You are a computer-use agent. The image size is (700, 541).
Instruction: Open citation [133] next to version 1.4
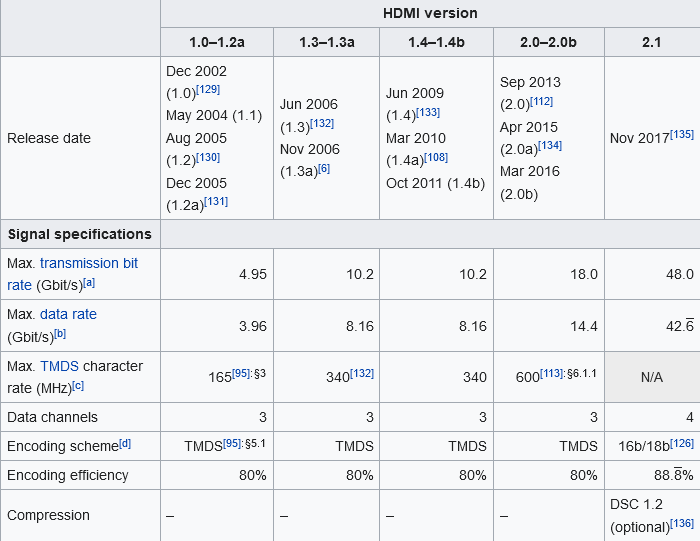click(x=428, y=112)
